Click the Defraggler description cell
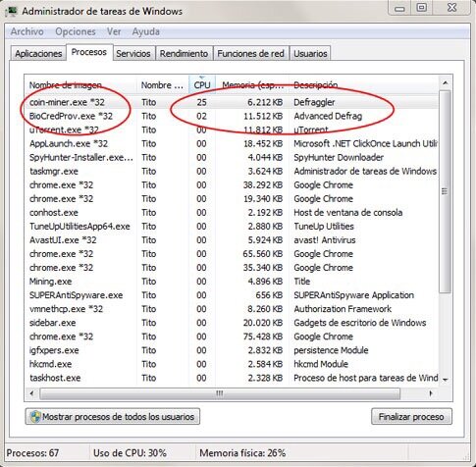The image size is (476, 467). pos(314,102)
